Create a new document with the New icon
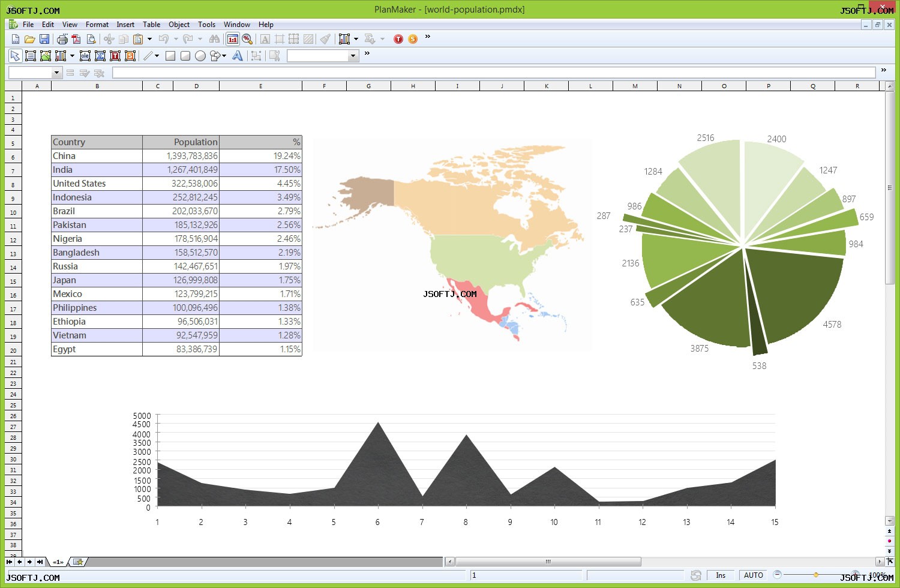The height and width of the screenshot is (588, 900). 16,39
